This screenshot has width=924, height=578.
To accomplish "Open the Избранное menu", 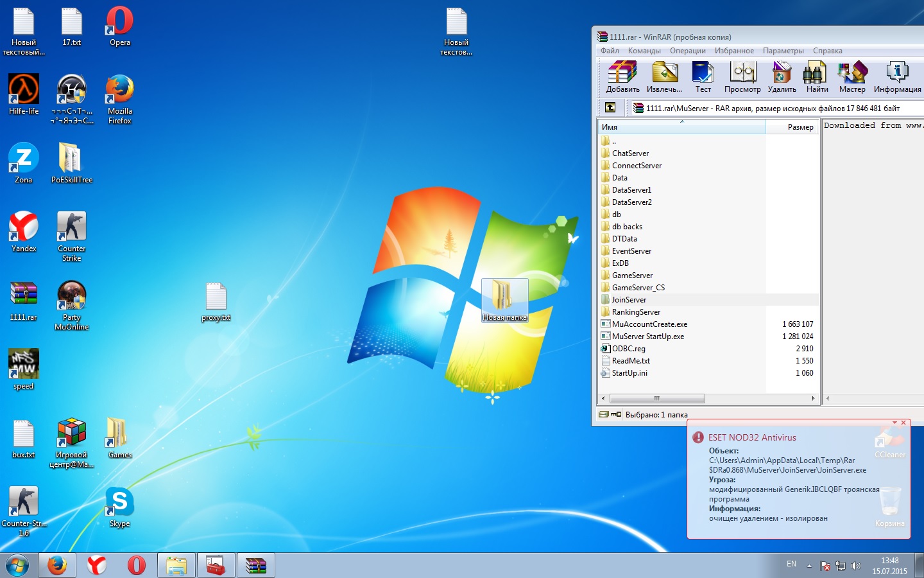I will (x=734, y=51).
